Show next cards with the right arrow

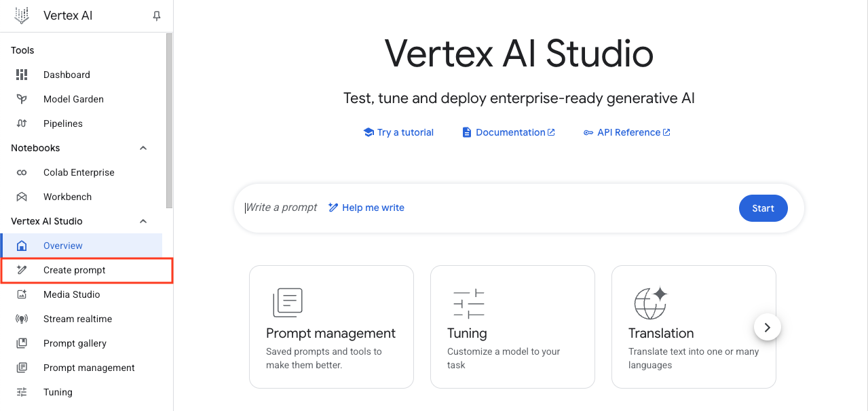pos(768,328)
